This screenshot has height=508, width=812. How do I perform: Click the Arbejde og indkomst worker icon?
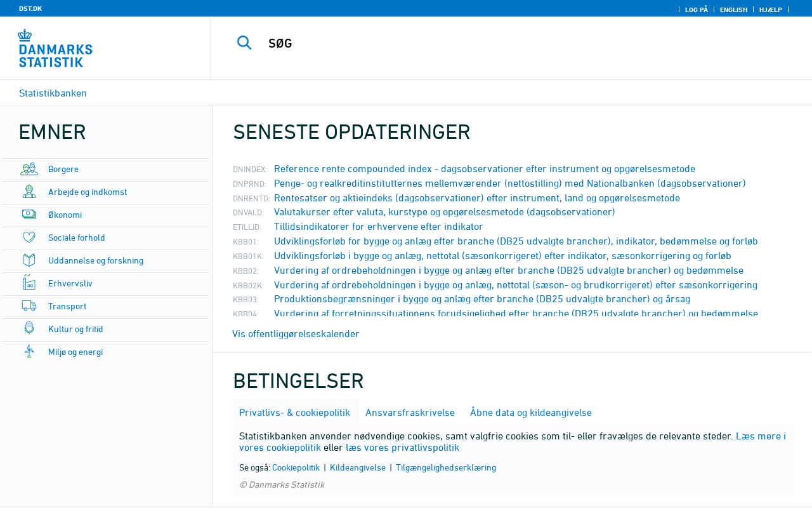coord(29,192)
